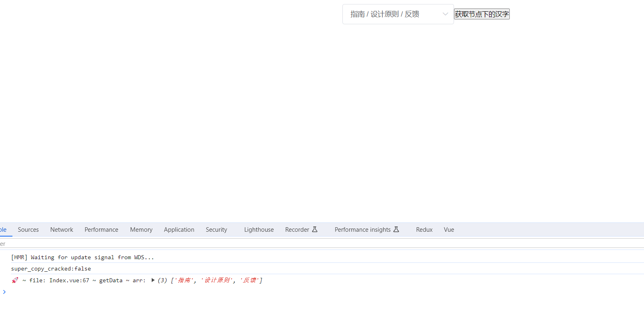Click the cascader dropdown arrow chevron
This screenshot has width=644, height=313.
point(445,14)
